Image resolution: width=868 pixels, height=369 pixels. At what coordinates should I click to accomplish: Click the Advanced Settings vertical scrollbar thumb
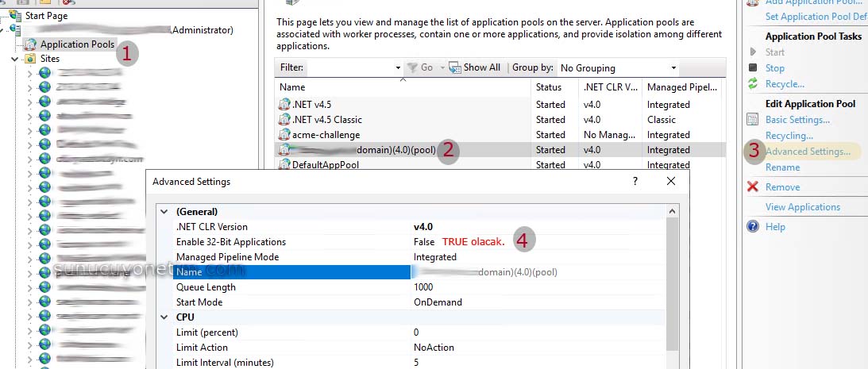click(672, 284)
